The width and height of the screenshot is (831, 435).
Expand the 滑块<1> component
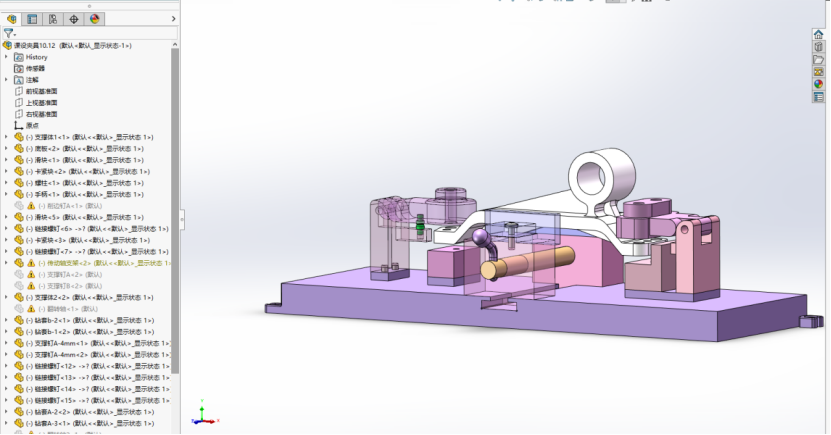(6, 160)
